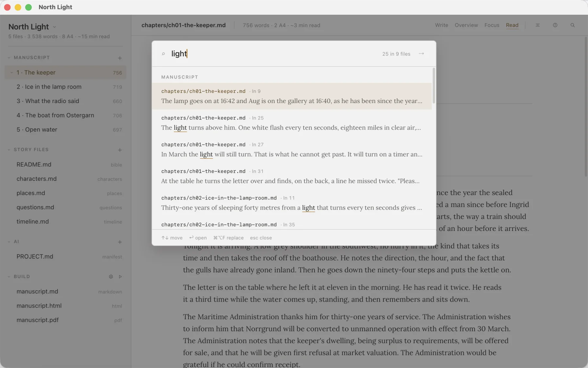The width and height of the screenshot is (588, 368).
Task: Select chapter 4 The boat from Ostergarn
Action: point(65,115)
